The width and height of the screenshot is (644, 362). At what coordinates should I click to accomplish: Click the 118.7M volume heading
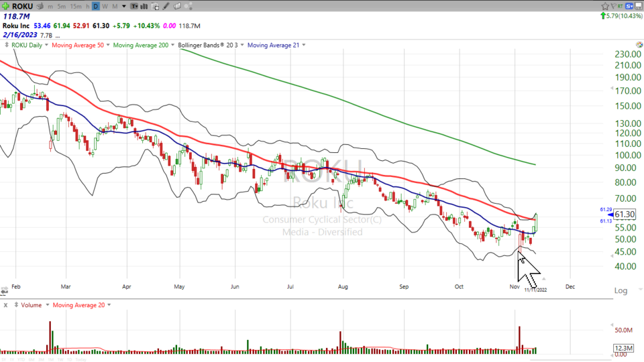[16, 16]
